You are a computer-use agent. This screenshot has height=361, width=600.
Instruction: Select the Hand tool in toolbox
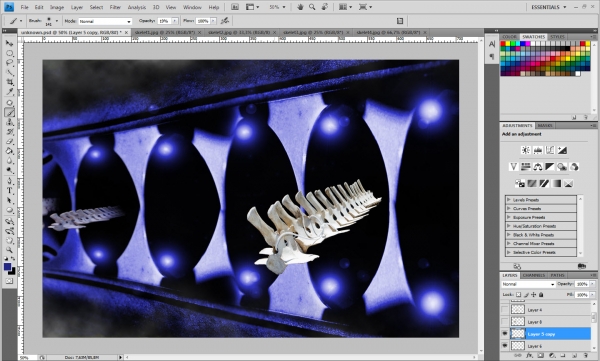click(x=9, y=240)
